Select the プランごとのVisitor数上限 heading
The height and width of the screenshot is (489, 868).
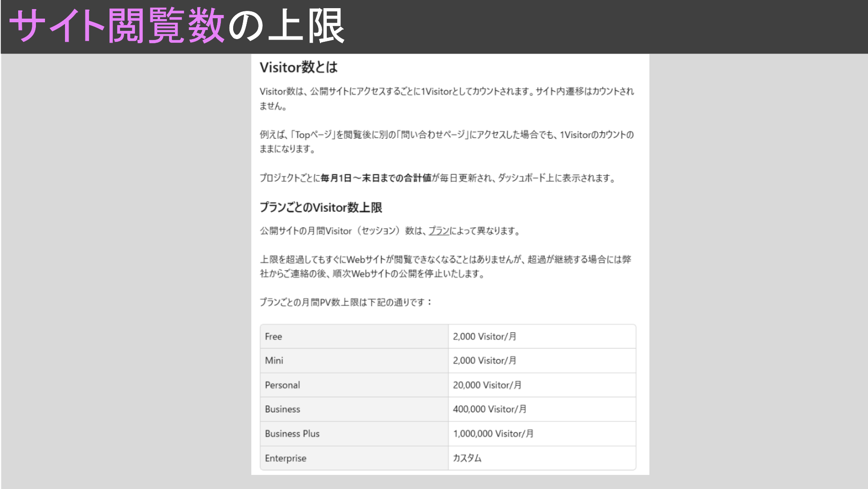coord(321,208)
